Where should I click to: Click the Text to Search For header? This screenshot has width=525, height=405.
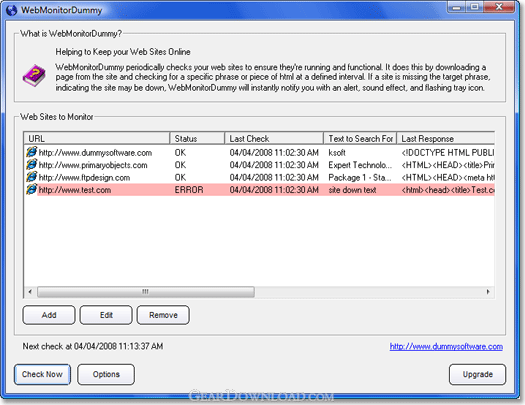pyautogui.click(x=360, y=139)
